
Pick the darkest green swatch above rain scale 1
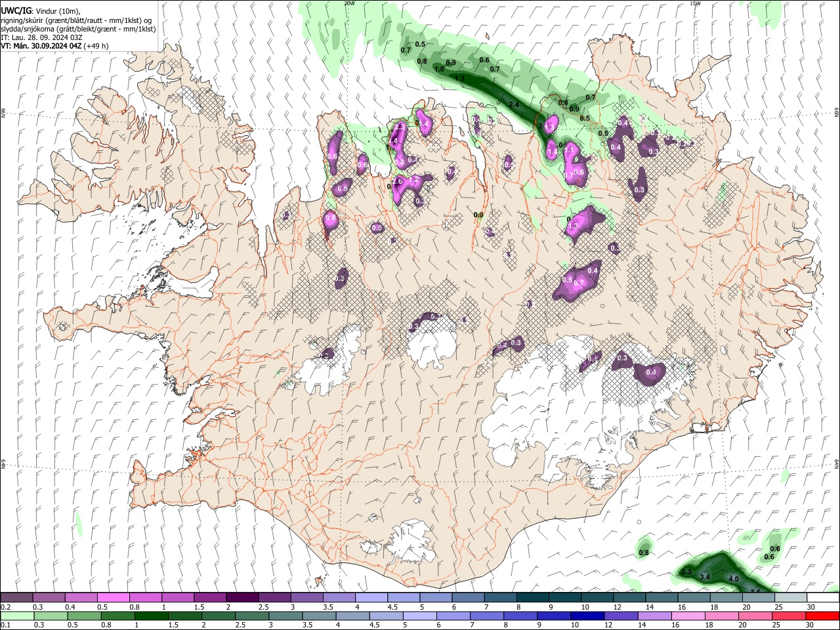pyautogui.click(x=151, y=616)
